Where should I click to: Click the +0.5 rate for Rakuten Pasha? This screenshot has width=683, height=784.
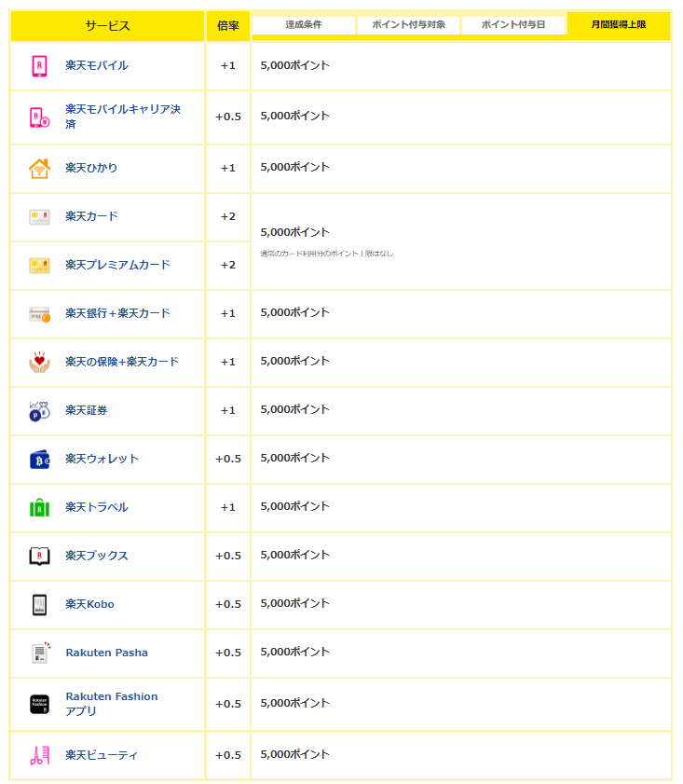228,653
